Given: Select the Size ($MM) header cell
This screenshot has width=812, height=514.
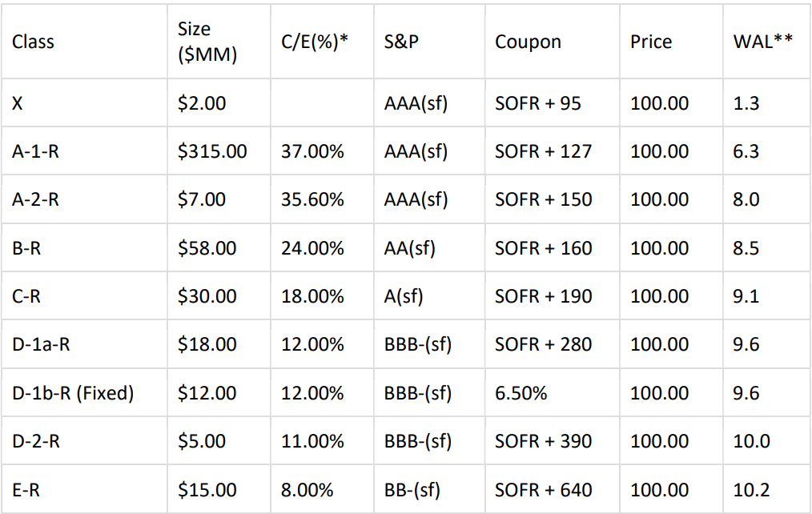Looking at the screenshot, I should pyautogui.click(x=207, y=42).
